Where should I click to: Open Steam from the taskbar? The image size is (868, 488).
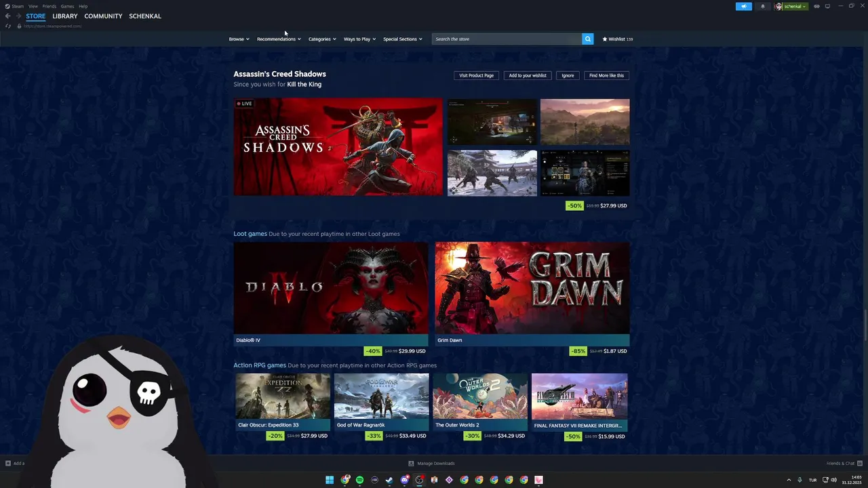[389, 480]
